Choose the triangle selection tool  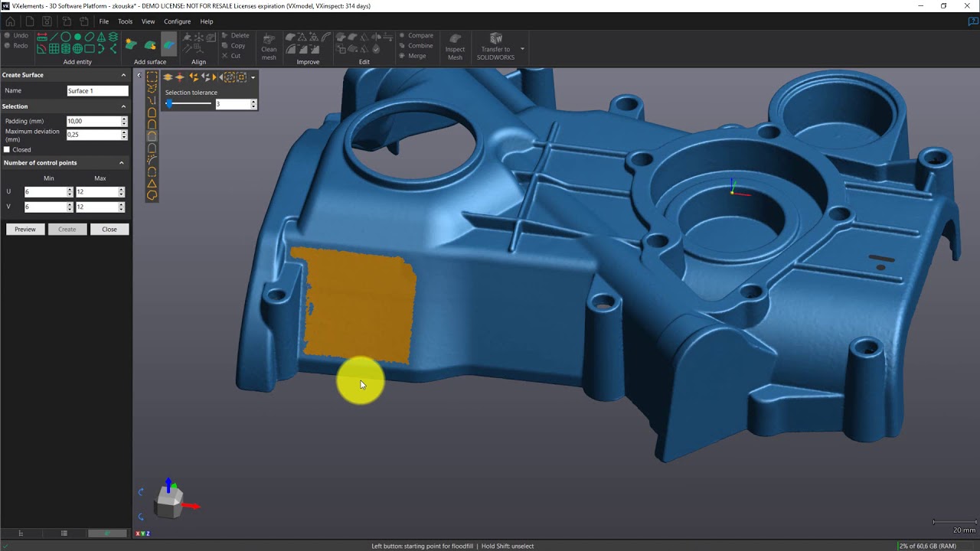[152, 184]
